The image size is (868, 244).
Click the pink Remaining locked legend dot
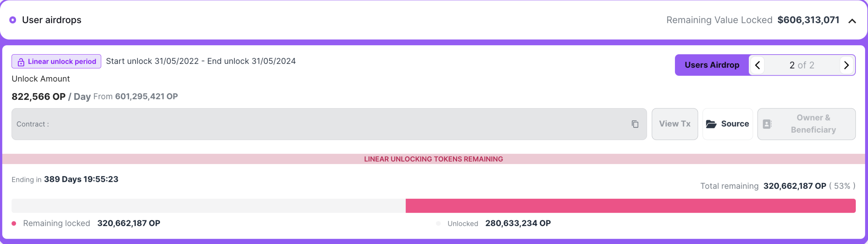[x=14, y=223]
